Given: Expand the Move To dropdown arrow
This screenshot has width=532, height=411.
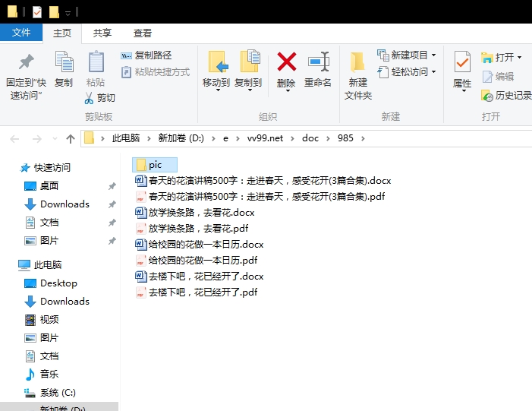Looking at the screenshot, I should point(218,90).
